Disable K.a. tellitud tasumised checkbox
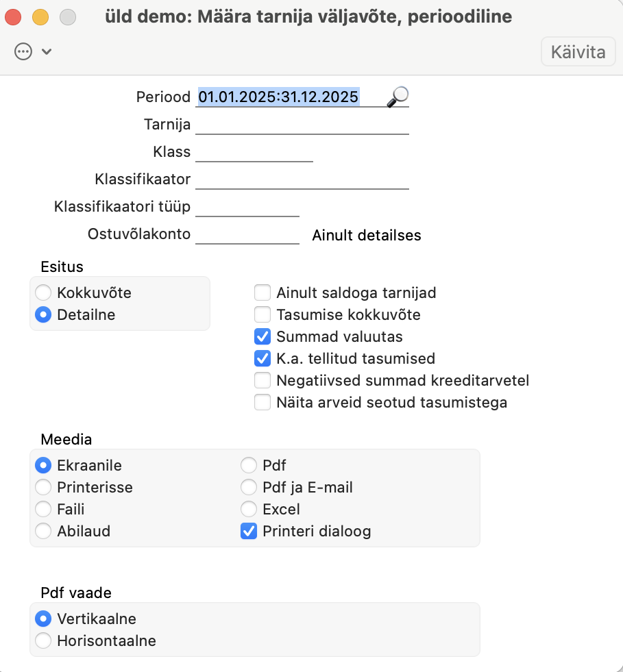The image size is (623, 672). (262, 358)
